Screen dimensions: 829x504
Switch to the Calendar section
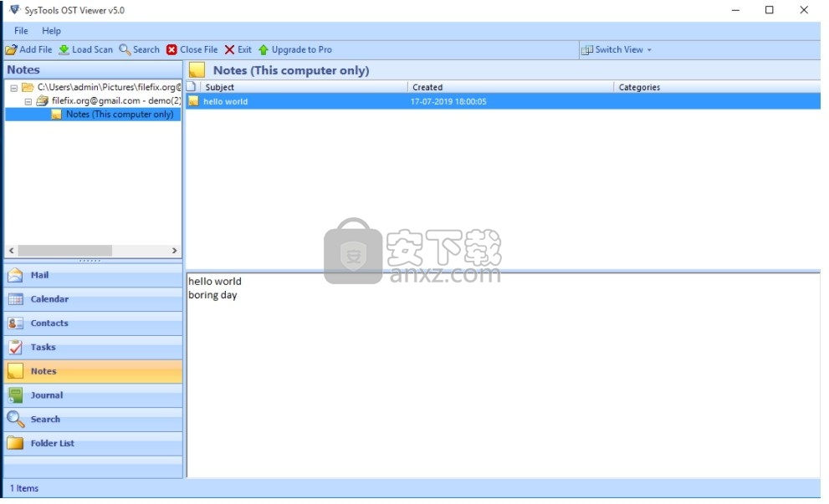click(x=93, y=299)
